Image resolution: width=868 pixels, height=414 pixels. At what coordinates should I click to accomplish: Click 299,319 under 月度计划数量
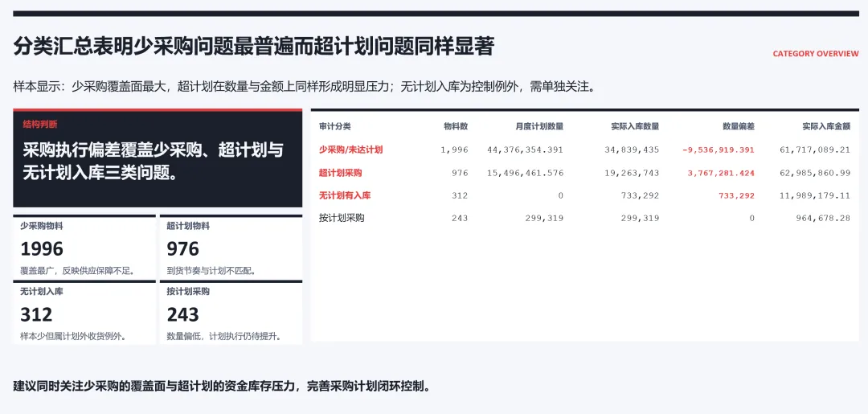coord(546,219)
